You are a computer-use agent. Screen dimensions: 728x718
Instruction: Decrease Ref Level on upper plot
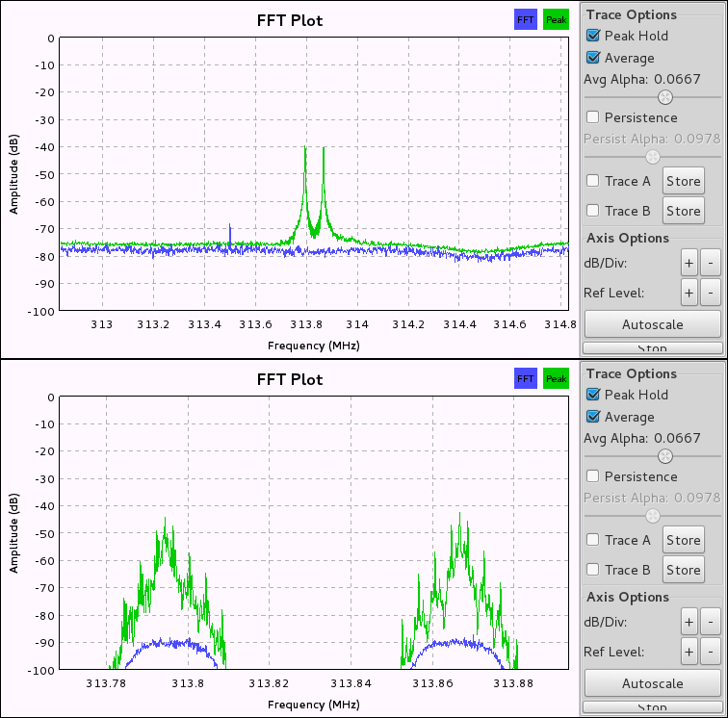coord(711,293)
